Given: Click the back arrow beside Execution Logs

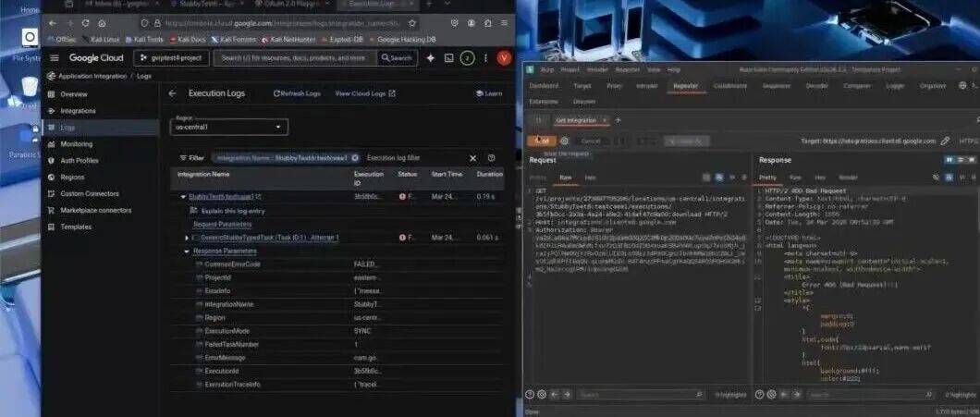Looking at the screenshot, I should point(173,93).
